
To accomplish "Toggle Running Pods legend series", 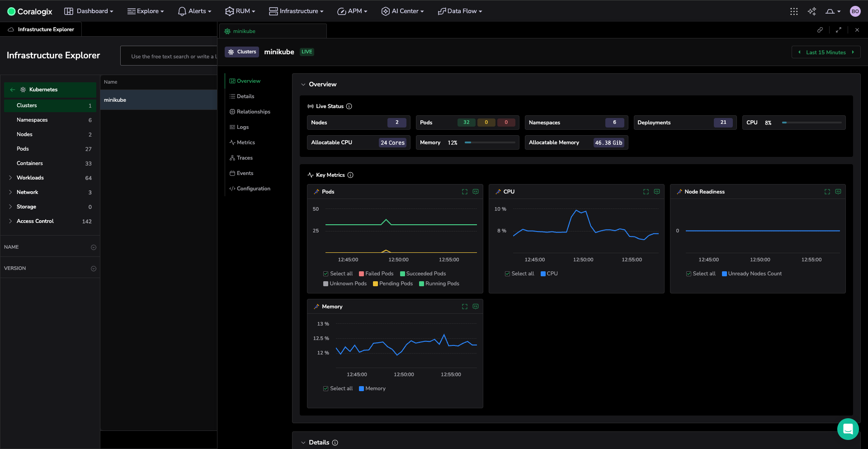I will tap(439, 284).
